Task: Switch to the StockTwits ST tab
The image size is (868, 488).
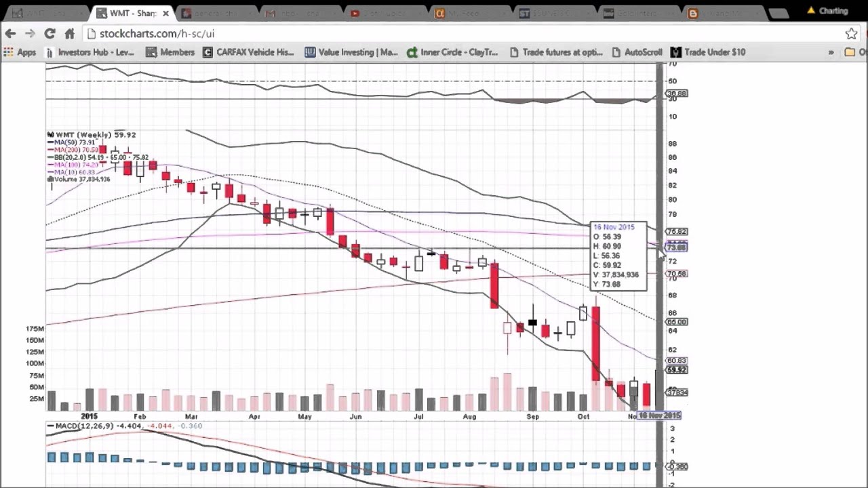Action: [556, 13]
